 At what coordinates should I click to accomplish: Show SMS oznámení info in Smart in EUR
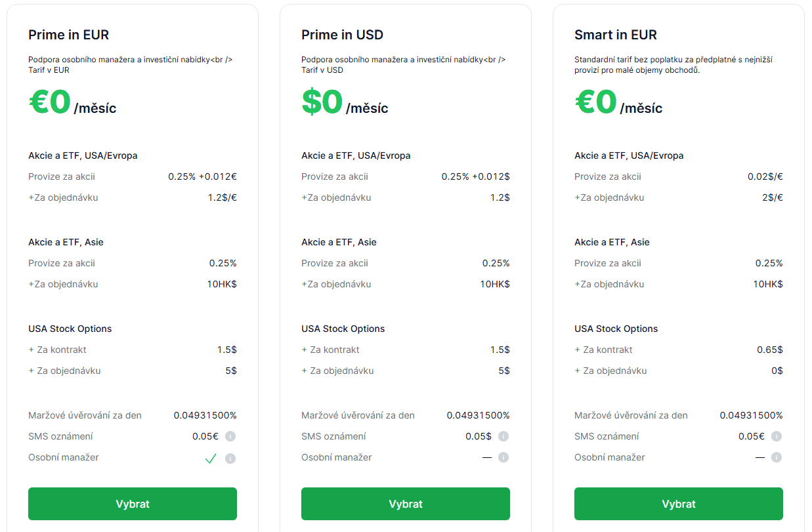coord(777,436)
